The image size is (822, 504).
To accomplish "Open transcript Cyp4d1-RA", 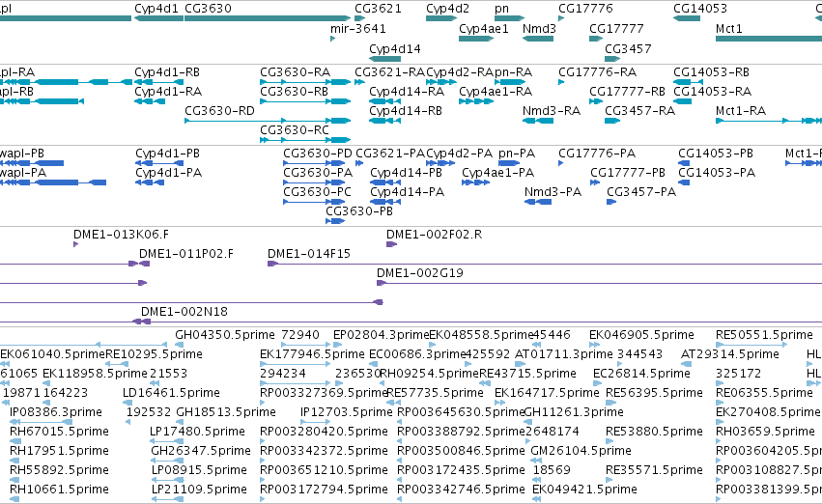I will [168, 92].
